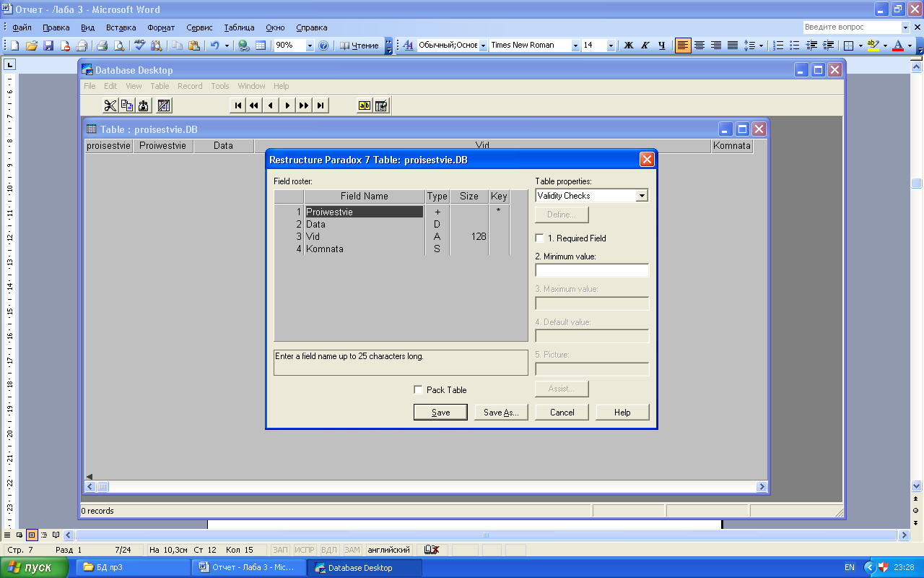Click the Field View 'ab' icon
This screenshot has height=578, width=924.
point(365,105)
